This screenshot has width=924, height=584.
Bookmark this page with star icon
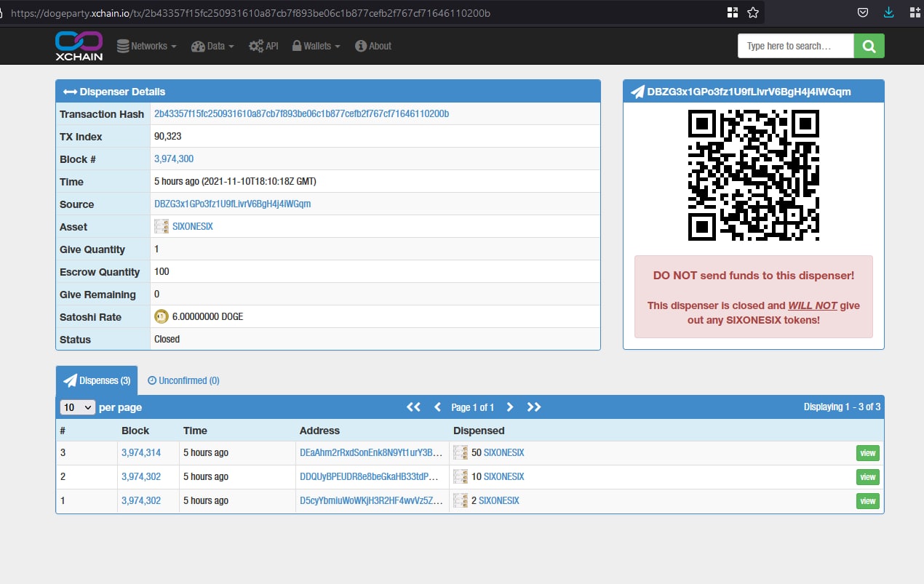(753, 12)
